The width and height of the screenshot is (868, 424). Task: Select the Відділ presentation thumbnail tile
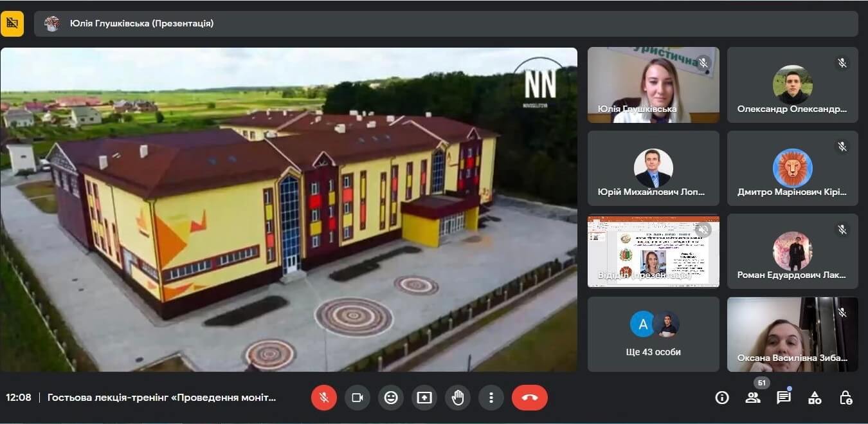[x=653, y=251]
